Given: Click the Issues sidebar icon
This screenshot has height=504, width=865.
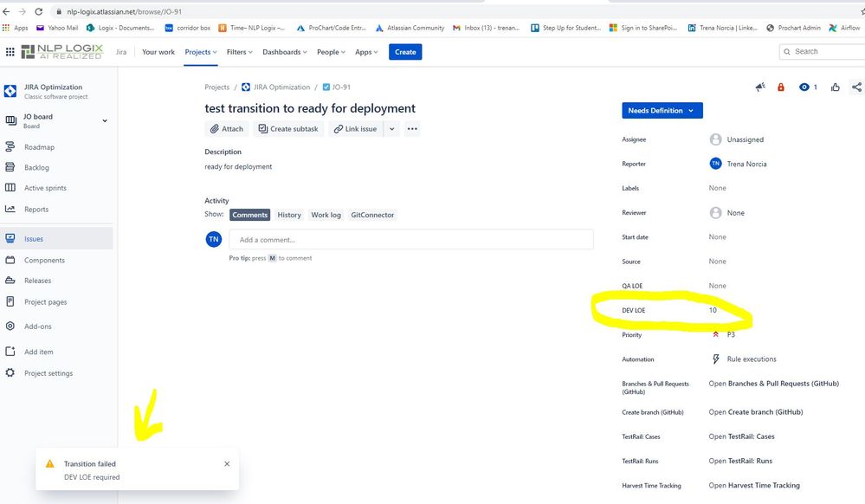Looking at the screenshot, I should 10,238.
